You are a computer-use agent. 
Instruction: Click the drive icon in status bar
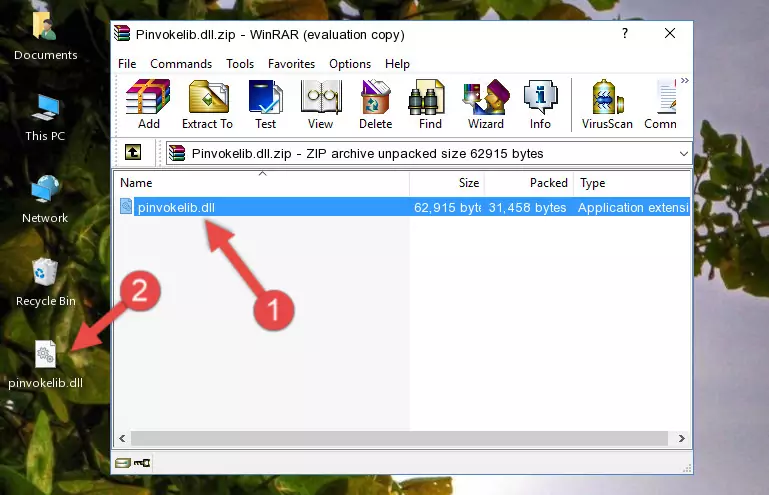pyautogui.click(x=123, y=463)
